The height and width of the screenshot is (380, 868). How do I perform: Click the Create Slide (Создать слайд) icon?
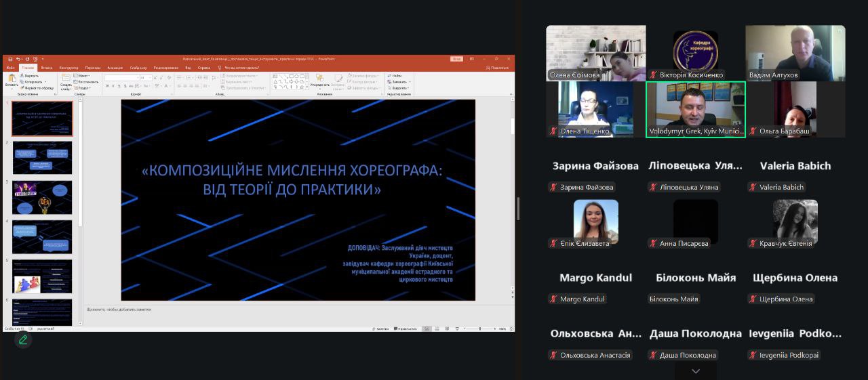pyautogui.click(x=66, y=80)
